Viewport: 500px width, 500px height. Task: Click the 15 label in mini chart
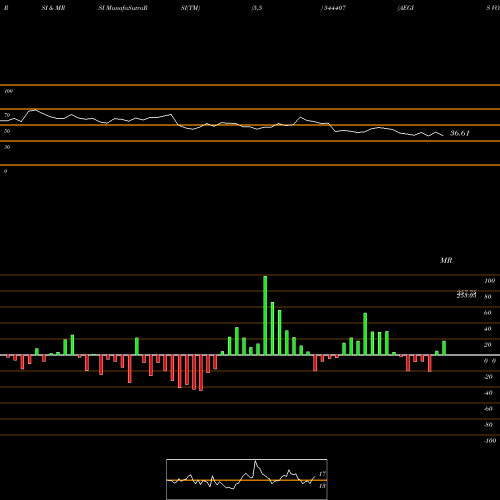pos(322,486)
